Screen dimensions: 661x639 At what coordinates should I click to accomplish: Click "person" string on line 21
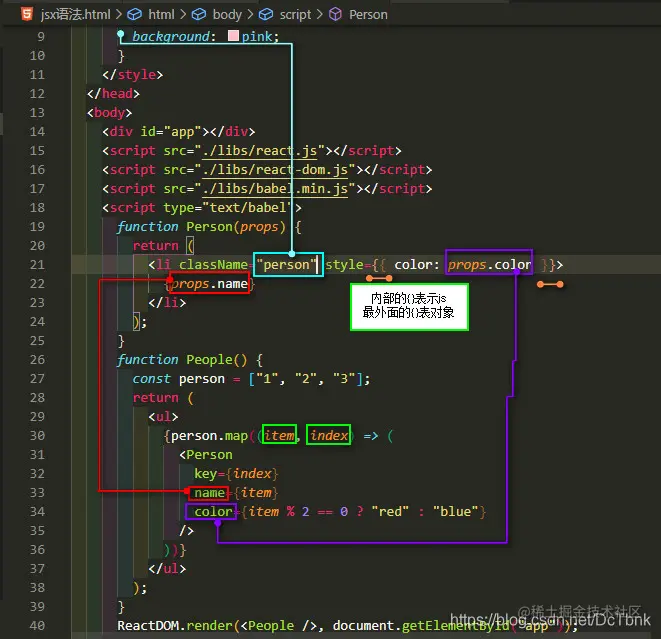pyautogui.click(x=286, y=265)
